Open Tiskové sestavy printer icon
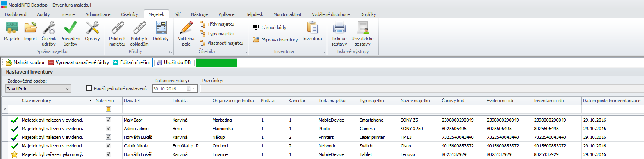 point(339,28)
